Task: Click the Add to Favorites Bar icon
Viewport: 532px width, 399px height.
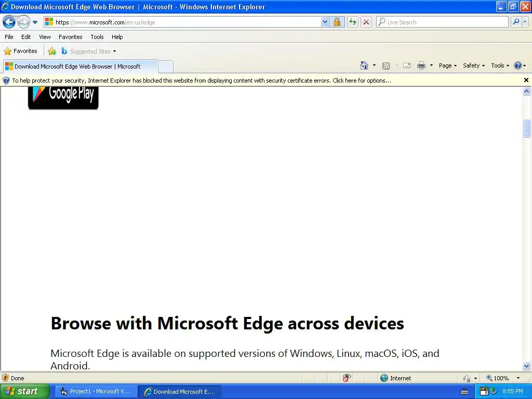Action: (52, 51)
